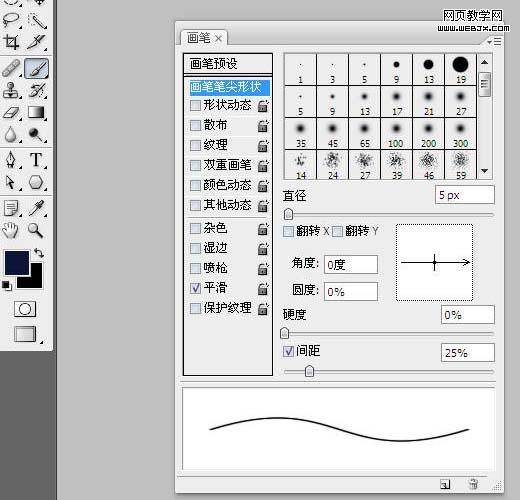Select 画笔笔尖形状 option
The width and height of the screenshot is (520, 500).
(229, 87)
